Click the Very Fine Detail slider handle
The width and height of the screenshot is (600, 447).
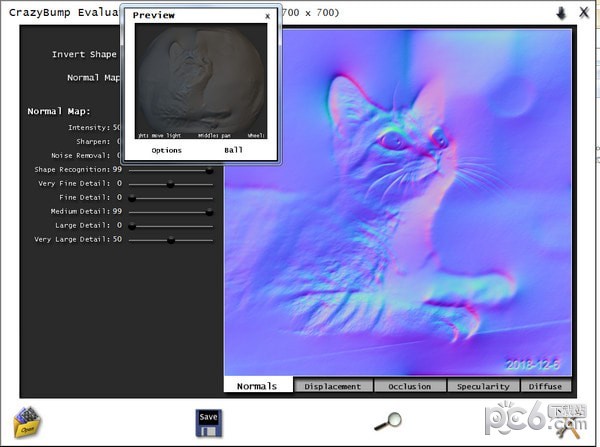tap(170, 184)
